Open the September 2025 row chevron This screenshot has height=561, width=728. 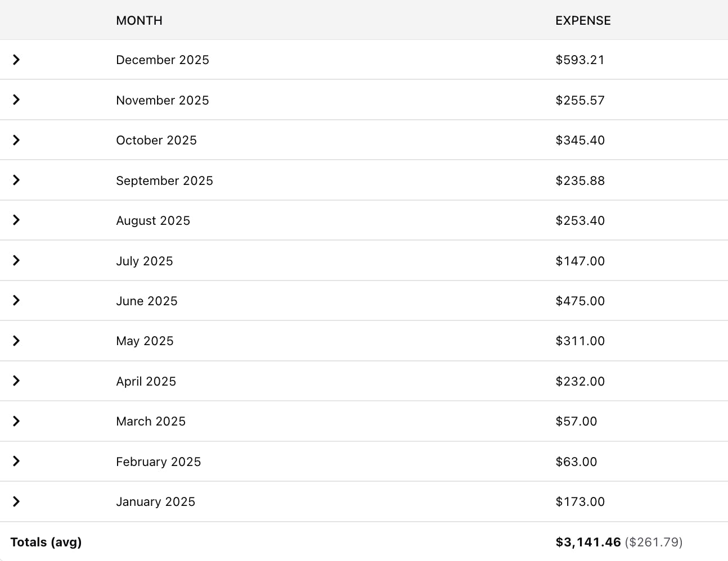click(x=16, y=180)
